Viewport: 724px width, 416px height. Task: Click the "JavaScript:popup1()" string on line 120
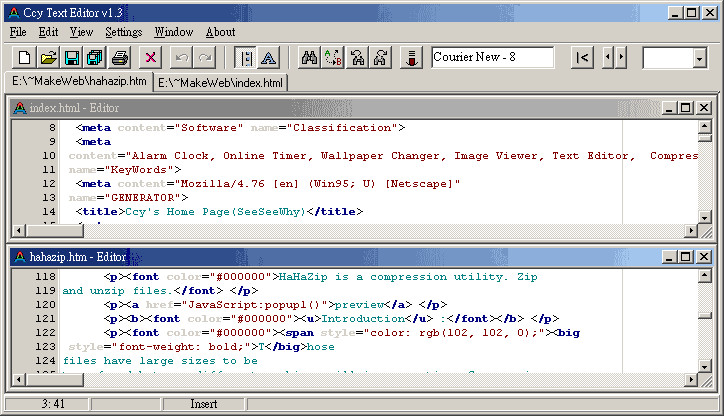[254, 305]
